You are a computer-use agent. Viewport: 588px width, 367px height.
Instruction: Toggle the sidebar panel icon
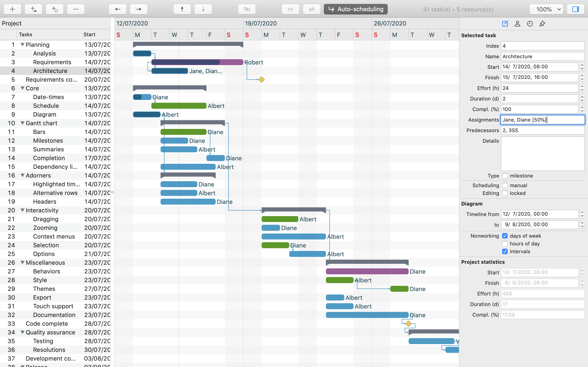click(575, 9)
